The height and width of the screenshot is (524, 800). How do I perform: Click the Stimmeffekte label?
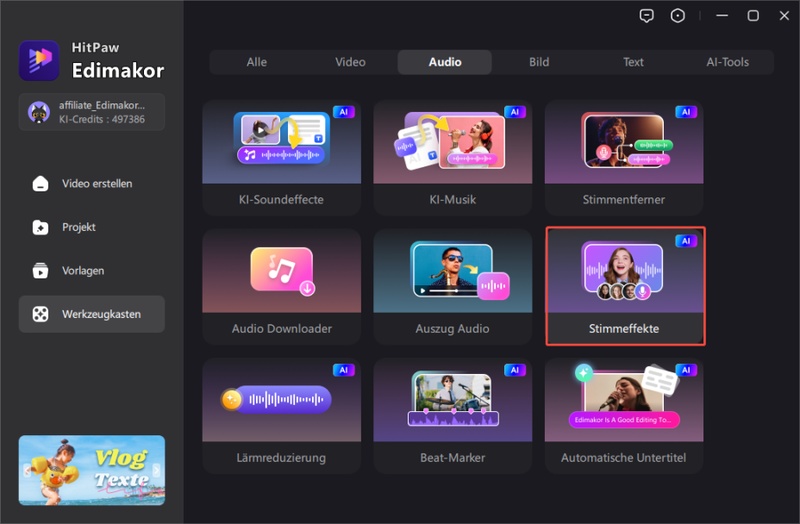click(x=624, y=329)
